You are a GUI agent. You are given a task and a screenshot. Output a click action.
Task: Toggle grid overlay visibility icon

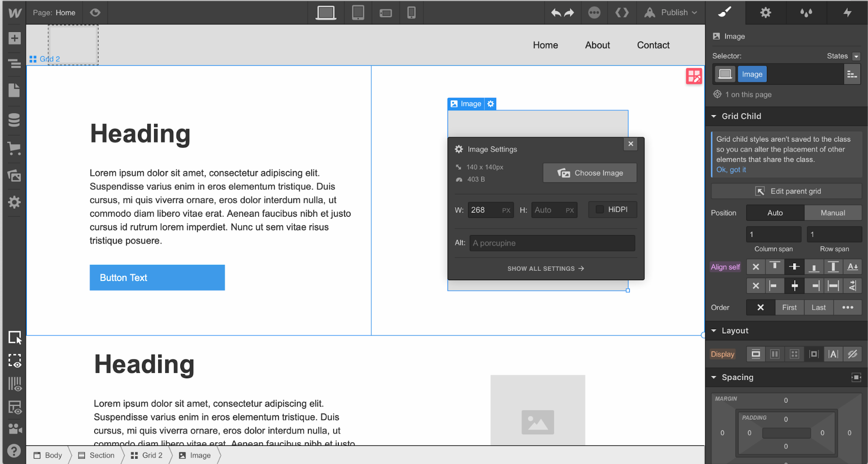[x=15, y=384]
